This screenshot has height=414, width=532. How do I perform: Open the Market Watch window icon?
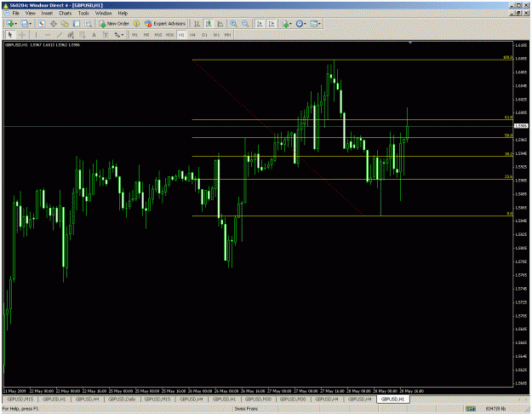coord(42,24)
